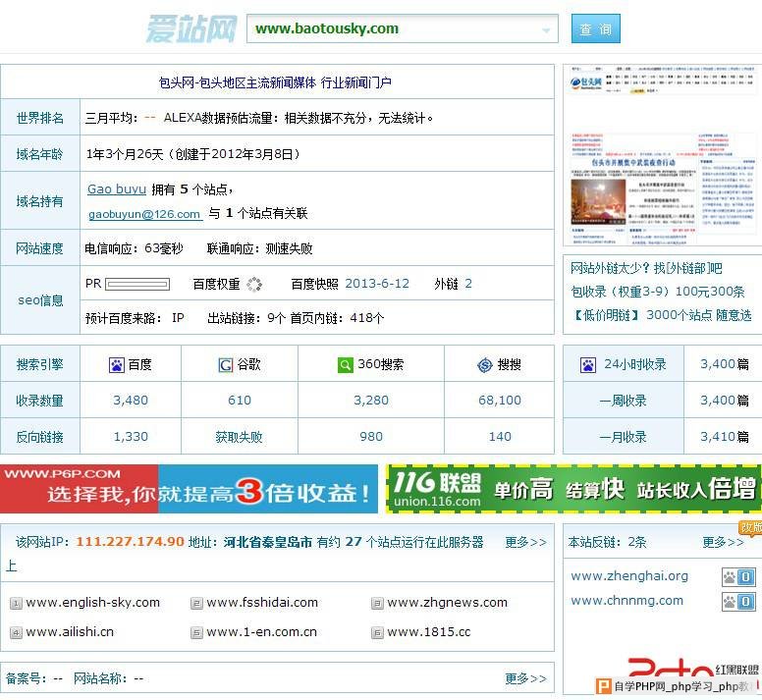Click the 获取失败 Google backlink cell

click(x=239, y=437)
